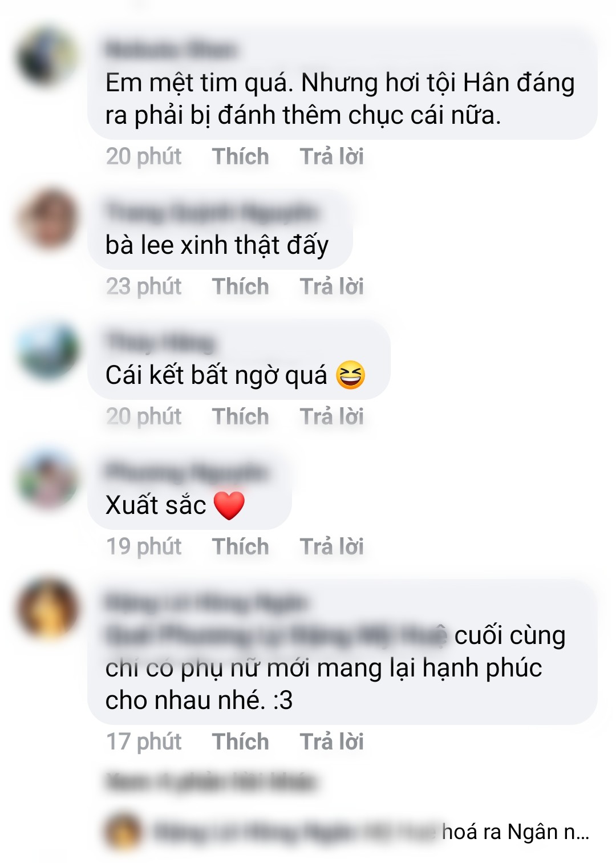Open avatar of 'Em mệt tim quá' commenter

pos(48,56)
